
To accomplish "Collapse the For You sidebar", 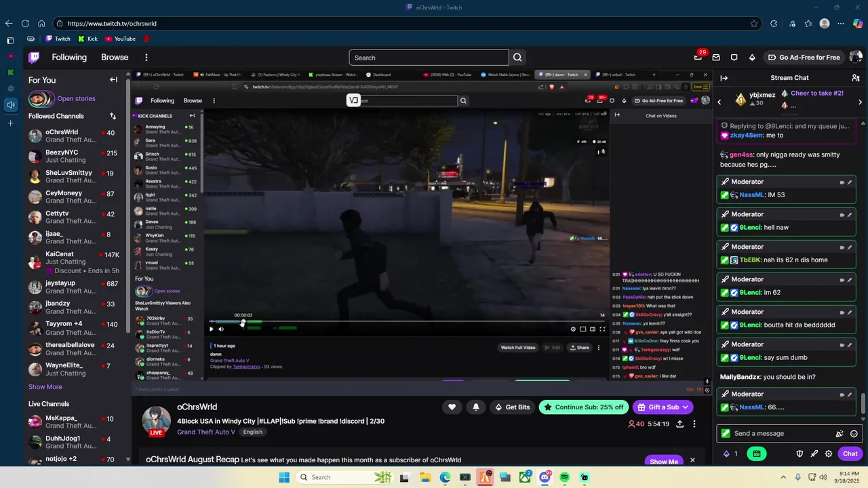I will pyautogui.click(x=114, y=80).
